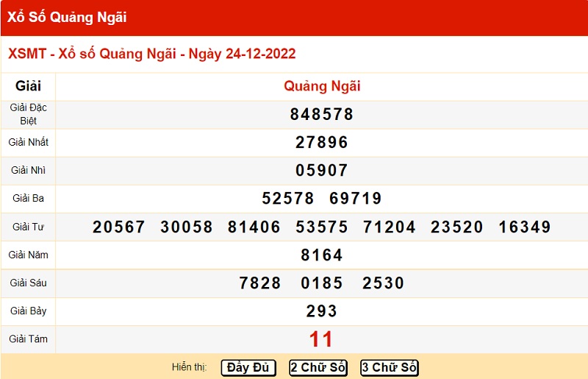Select fourth prize number 53575
Screen dimensions: 588x379
point(322,227)
